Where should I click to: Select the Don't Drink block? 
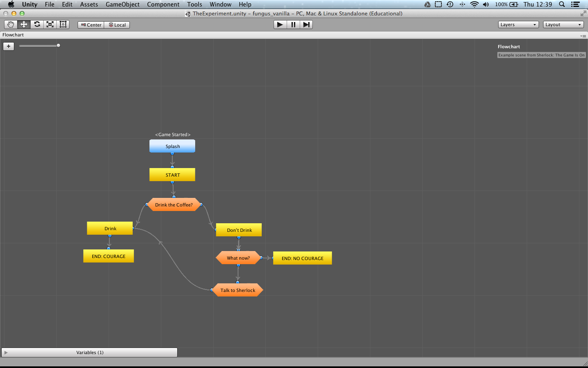pos(239,230)
